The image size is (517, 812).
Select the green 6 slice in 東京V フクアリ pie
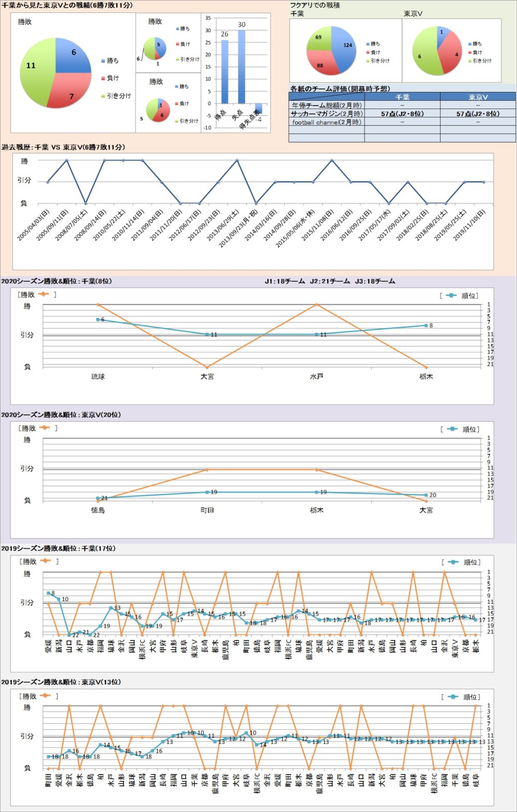pyautogui.click(x=424, y=53)
